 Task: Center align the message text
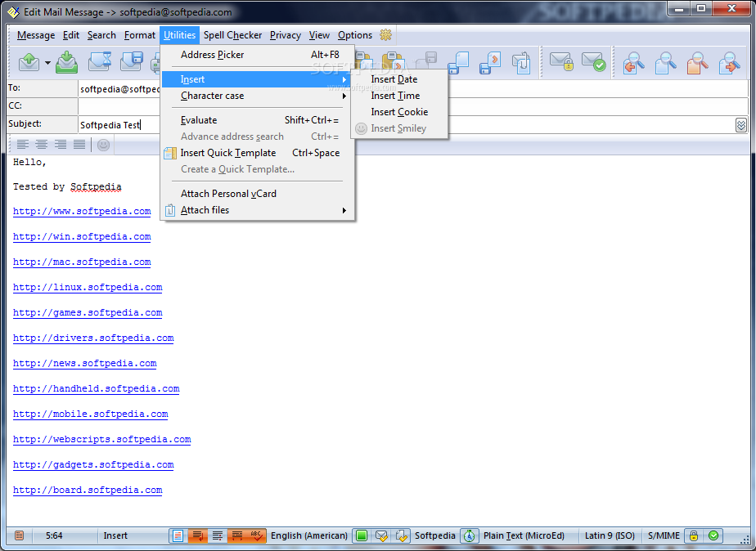click(x=42, y=144)
